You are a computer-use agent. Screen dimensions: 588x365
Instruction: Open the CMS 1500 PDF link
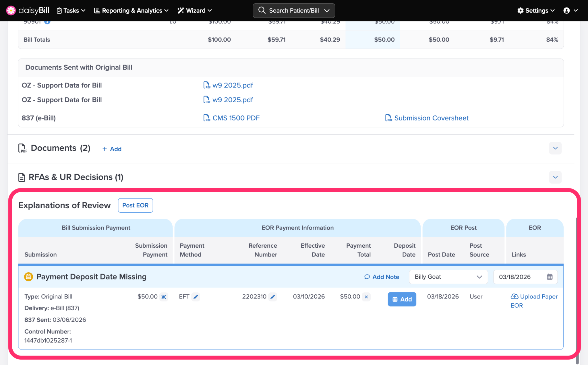pyautogui.click(x=236, y=118)
